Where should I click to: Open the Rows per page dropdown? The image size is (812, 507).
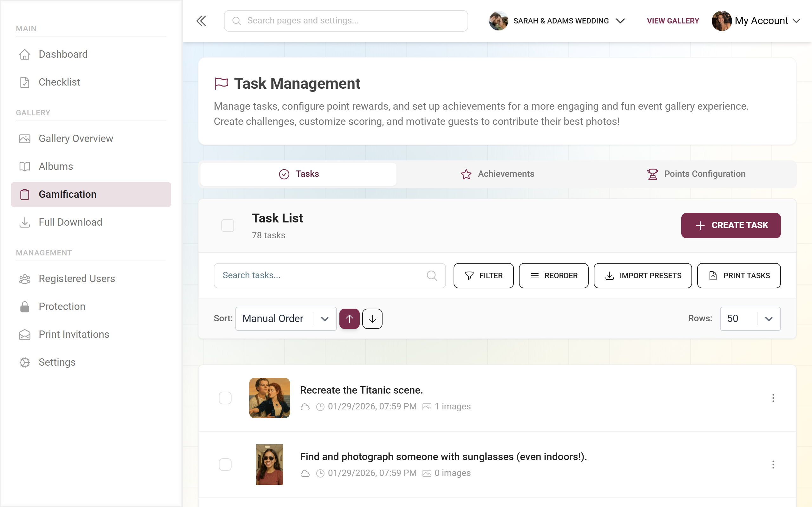750,318
